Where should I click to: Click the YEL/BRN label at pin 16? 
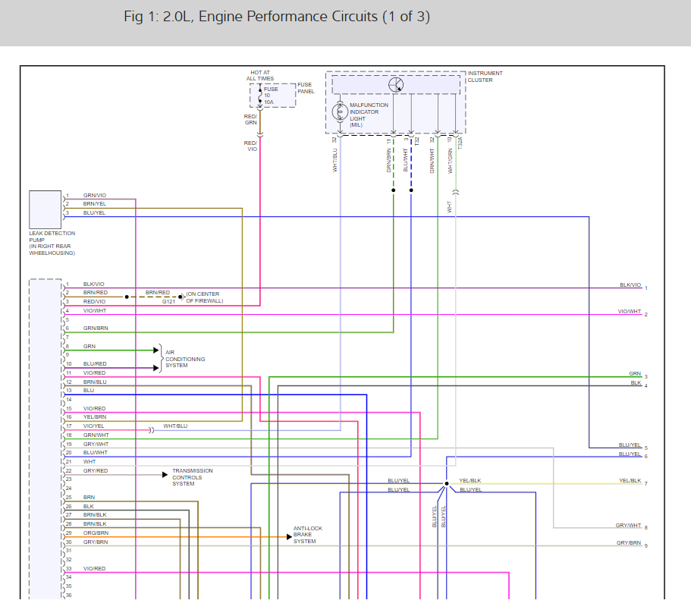click(95, 416)
